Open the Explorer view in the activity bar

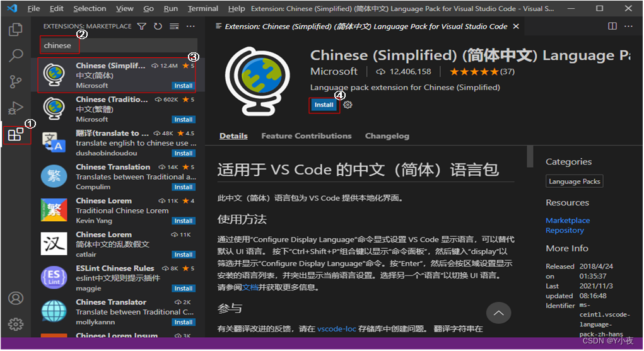(x=16, y=29)
